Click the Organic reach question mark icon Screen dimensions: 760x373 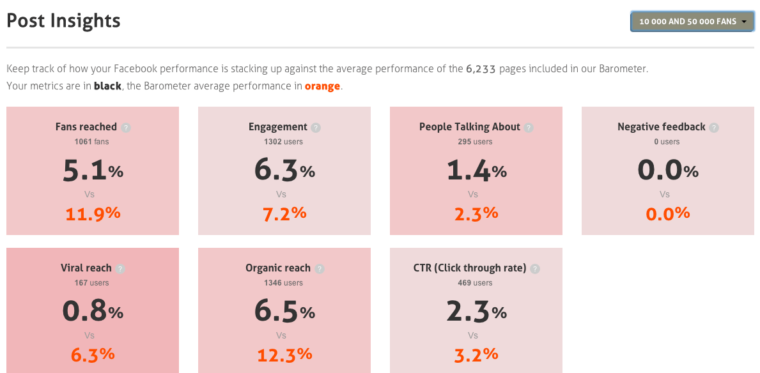[319, 269]
